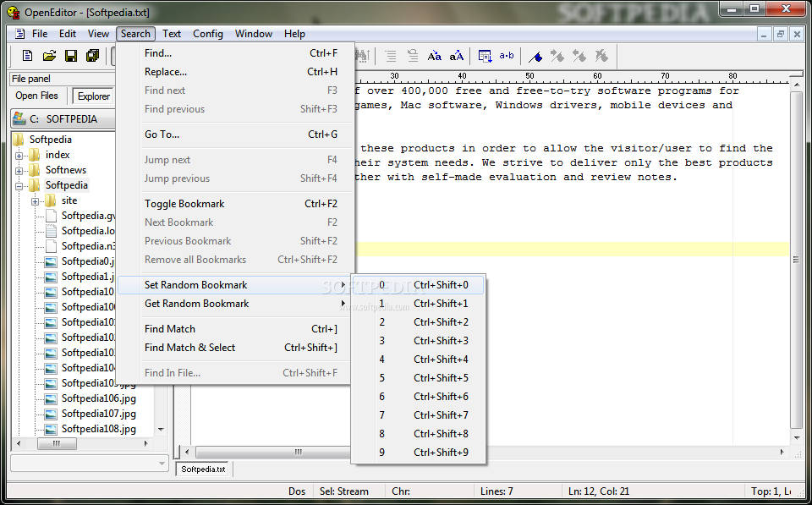The height and width of the screenshot is (505, 812).
Task: Click the increase font size aA icon
Action: coord(456,56)
